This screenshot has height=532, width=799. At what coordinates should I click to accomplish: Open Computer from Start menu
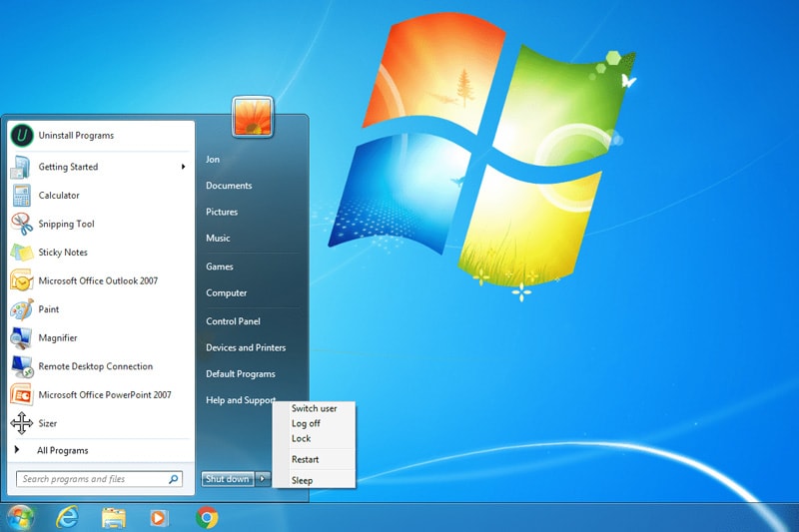227,293
